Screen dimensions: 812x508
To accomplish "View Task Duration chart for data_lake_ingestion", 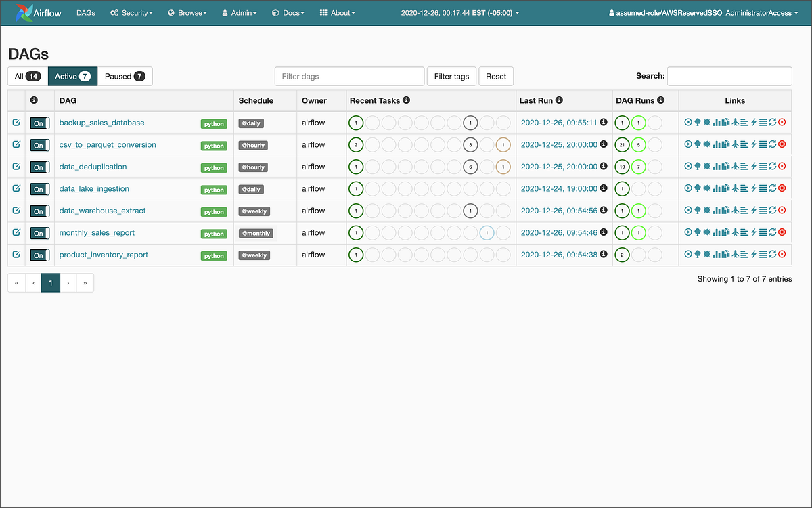I will click(717, 188).
